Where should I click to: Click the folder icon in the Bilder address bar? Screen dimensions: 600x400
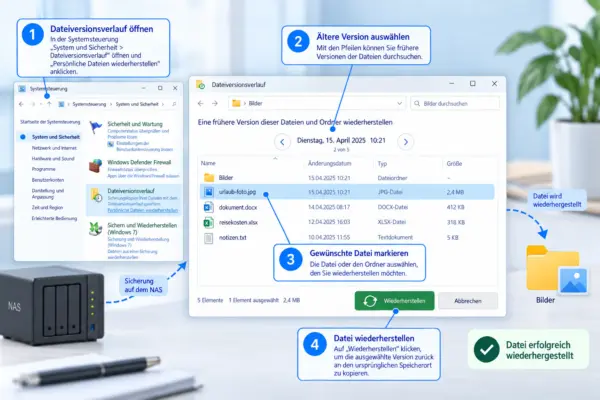tap(236, 103)
